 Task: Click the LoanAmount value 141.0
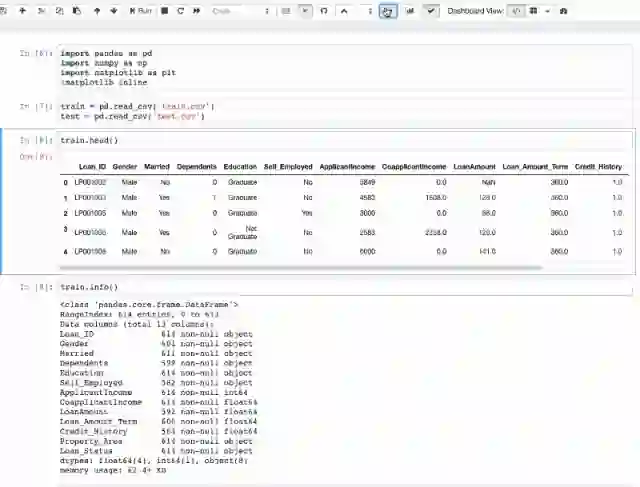[487, 251]
